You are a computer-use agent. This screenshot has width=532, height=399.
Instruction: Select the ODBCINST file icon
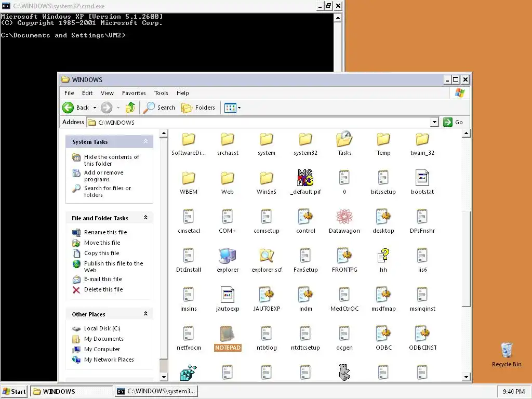422,334
